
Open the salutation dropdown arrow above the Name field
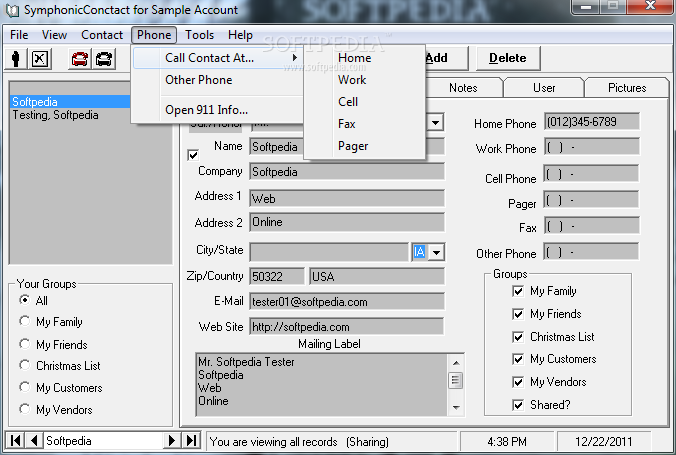click(x=435, y=123)
